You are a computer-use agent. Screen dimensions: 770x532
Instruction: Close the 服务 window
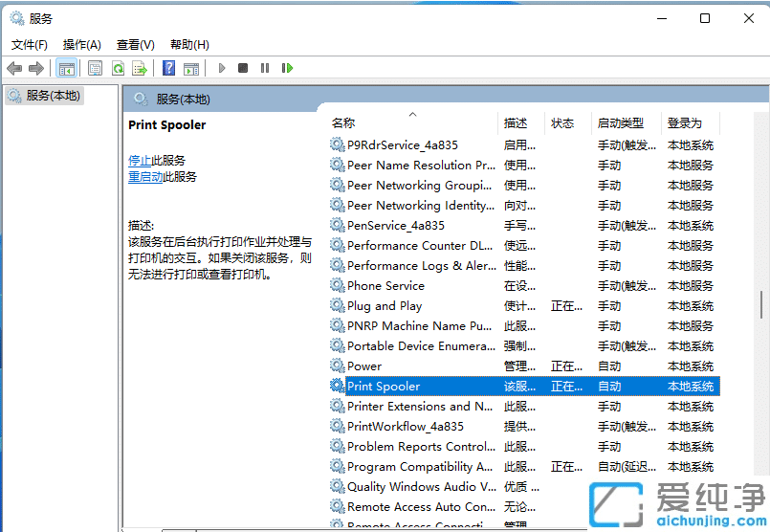[748, 19]
